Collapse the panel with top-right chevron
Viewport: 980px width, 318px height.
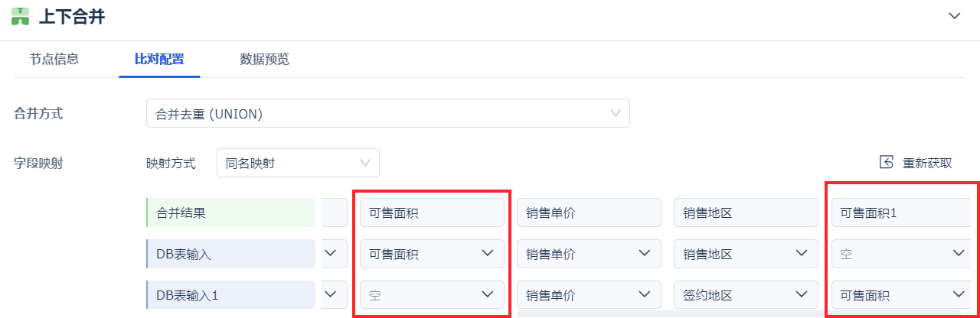coord(954,16)
